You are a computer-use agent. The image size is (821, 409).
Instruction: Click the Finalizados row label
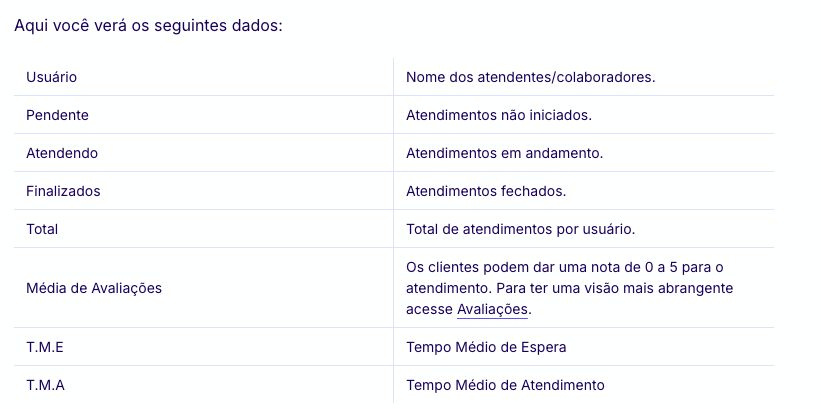pyautogui.click(x=63, y=191)
